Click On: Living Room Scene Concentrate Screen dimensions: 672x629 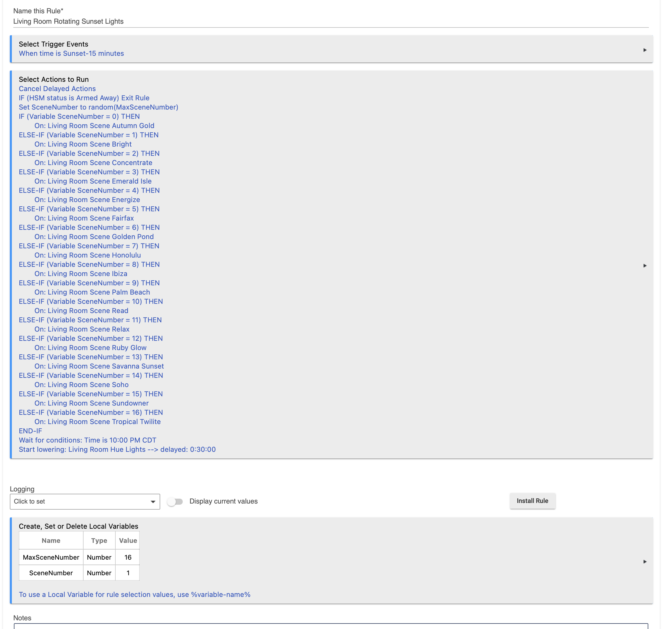(x=93, y=162)
